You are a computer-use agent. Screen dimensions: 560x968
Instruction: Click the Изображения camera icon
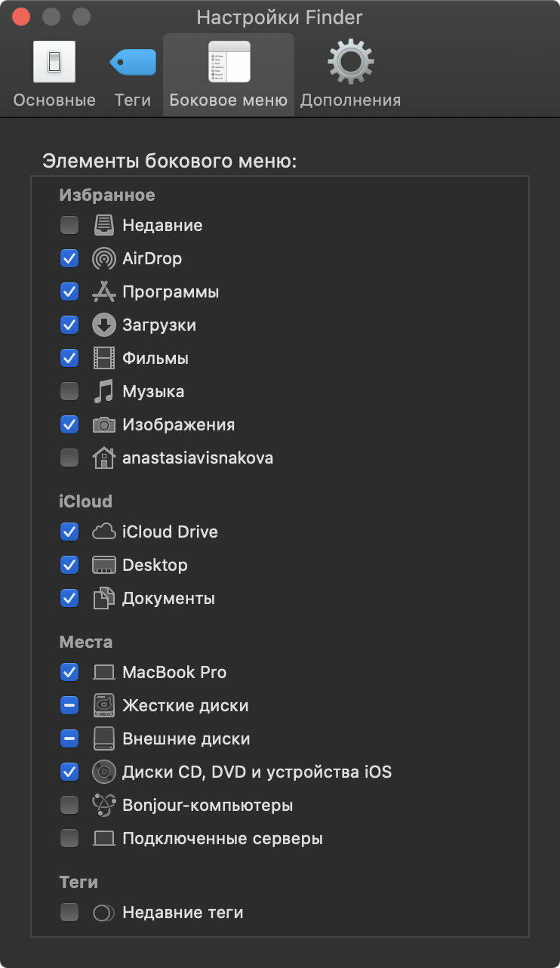tap(104, 425)
